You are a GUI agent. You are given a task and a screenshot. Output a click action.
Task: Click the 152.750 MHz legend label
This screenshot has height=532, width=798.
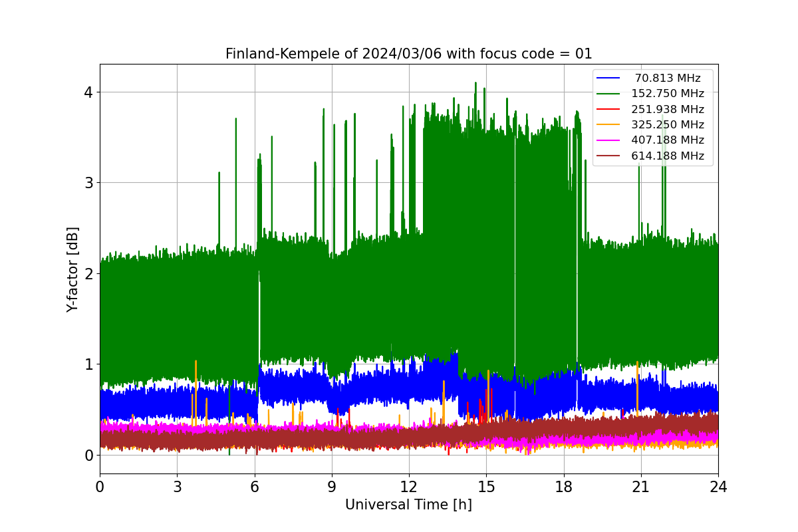[x=668, y=94]
